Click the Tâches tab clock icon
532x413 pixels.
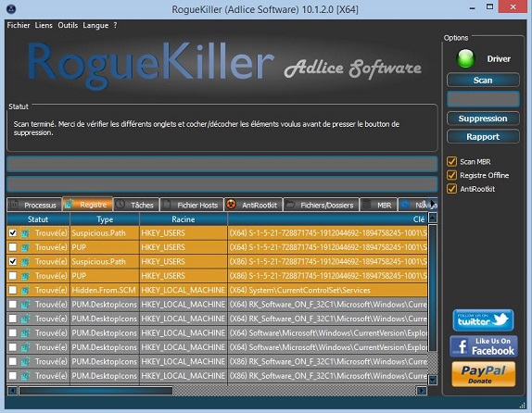120,204
